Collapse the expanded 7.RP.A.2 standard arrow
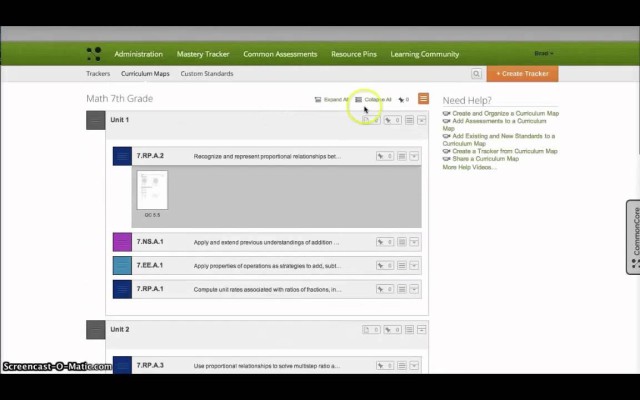 (x=415, y=156)
